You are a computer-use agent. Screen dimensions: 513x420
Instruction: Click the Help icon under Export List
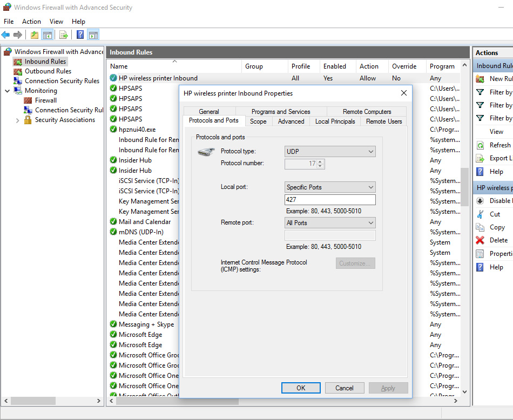point(480,172)
